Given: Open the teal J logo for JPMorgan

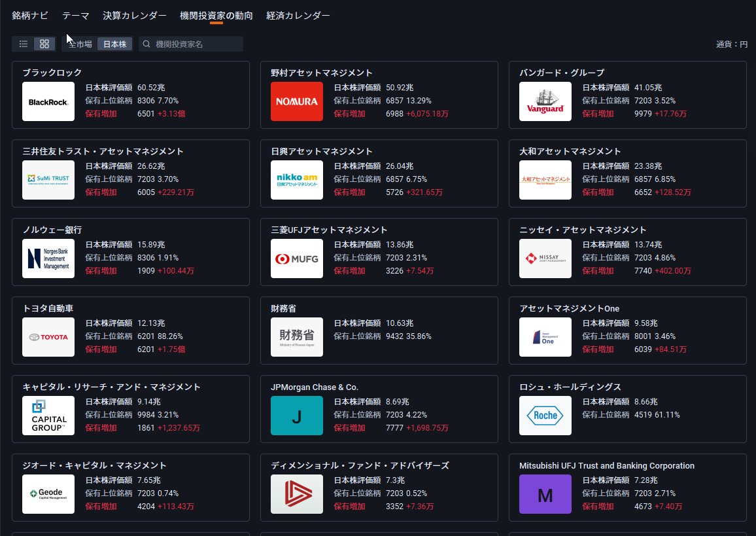Looking at the screenshot, I should tap(297, 416).
